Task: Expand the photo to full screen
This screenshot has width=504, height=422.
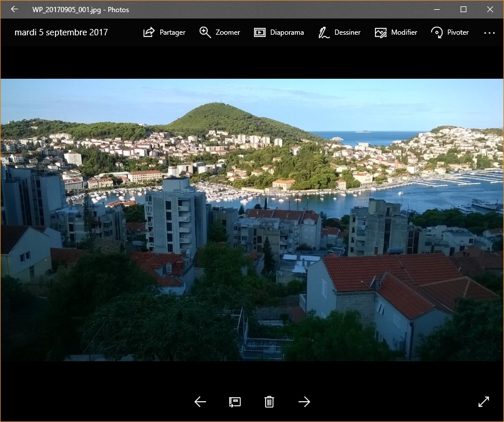Action: point(484,402)
